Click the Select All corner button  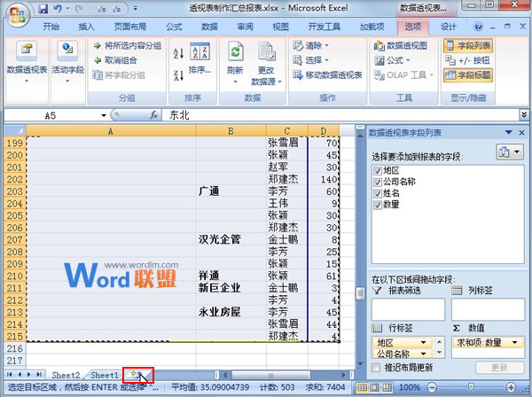tap(15, 131)
